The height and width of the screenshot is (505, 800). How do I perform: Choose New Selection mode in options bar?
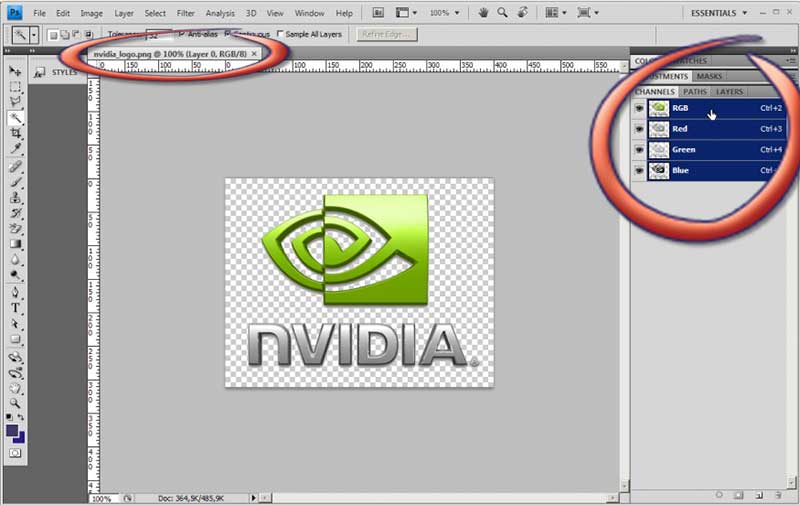tap(53, 35)
